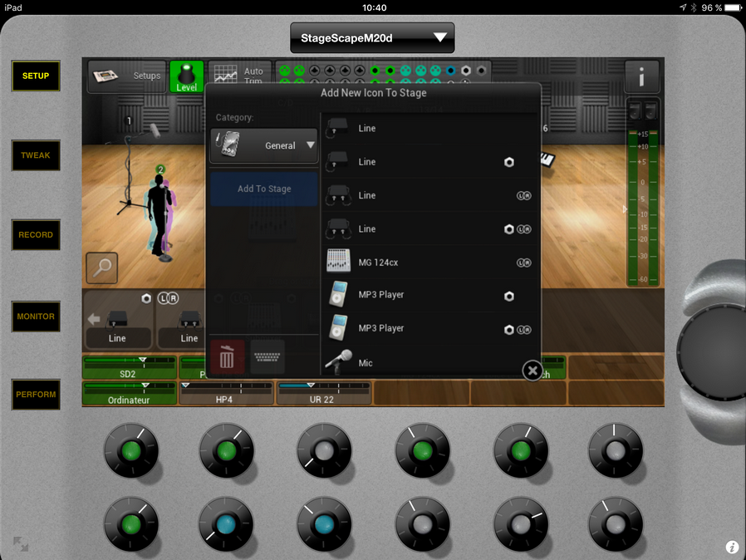
Task: Select the microphone stand on stage
Action: tap(129, 170)
